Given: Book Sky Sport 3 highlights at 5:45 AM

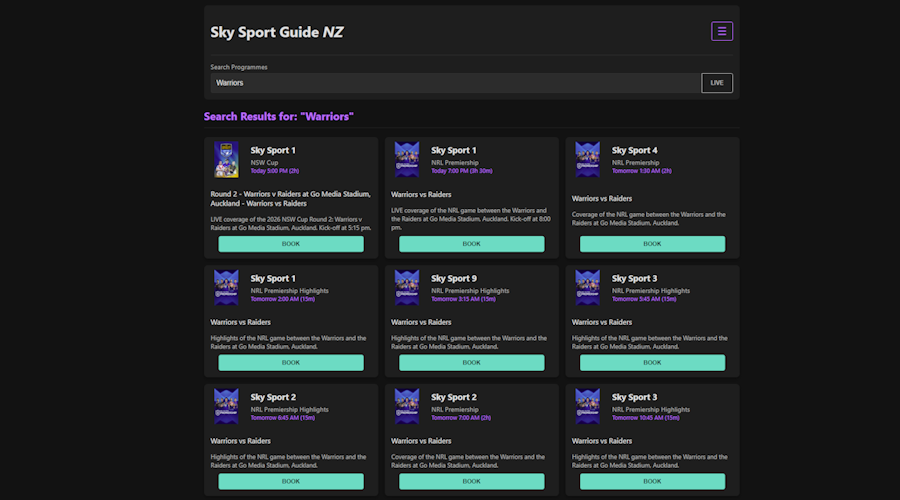Looking at the screenshot, I should [x=652, y=363].
